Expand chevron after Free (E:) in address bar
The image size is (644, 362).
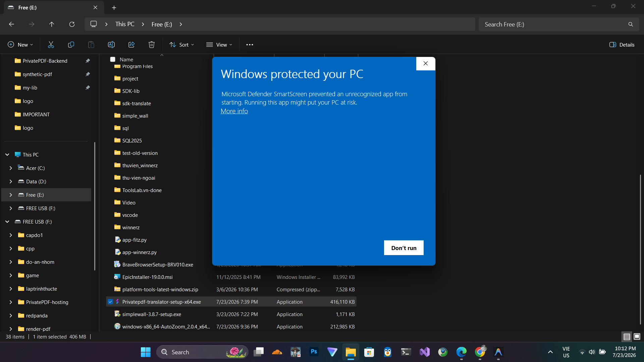pyautogui.click(x=181, y=24)
